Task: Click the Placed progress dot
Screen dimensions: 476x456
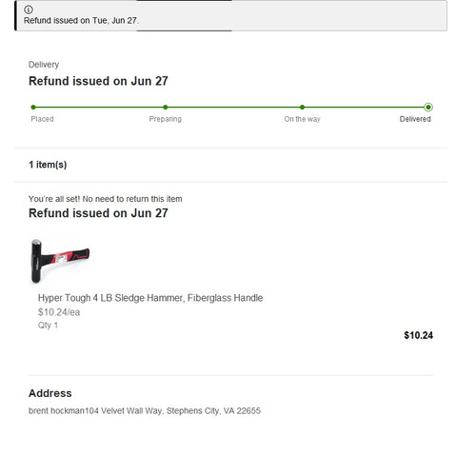Action: click(x=33, y=108)
